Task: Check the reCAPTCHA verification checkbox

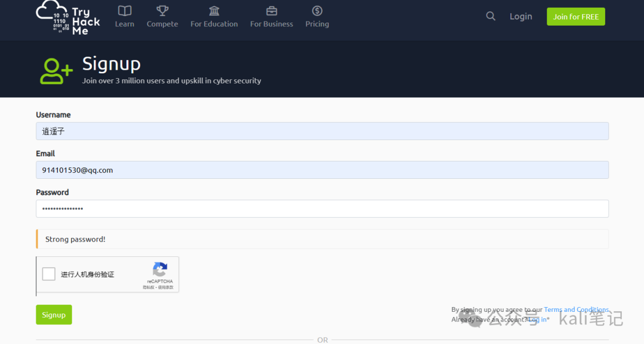Action: [48, 274]
